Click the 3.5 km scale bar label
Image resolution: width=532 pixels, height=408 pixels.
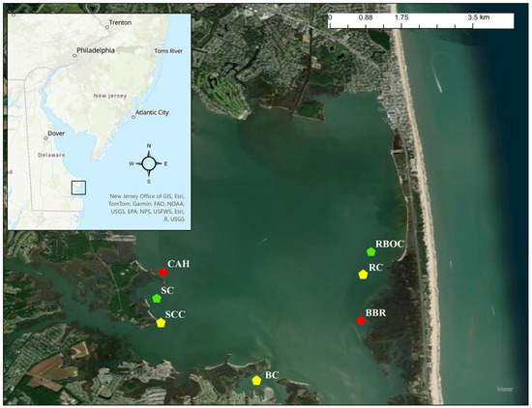click(479, 17)
